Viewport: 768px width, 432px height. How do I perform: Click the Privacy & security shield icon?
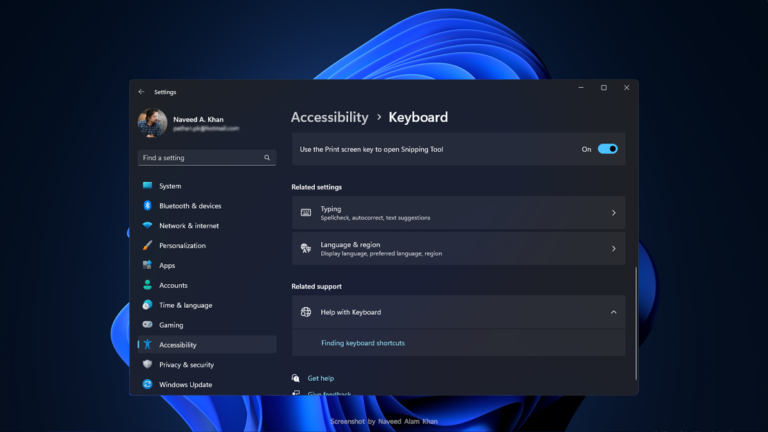pos(147,365)
